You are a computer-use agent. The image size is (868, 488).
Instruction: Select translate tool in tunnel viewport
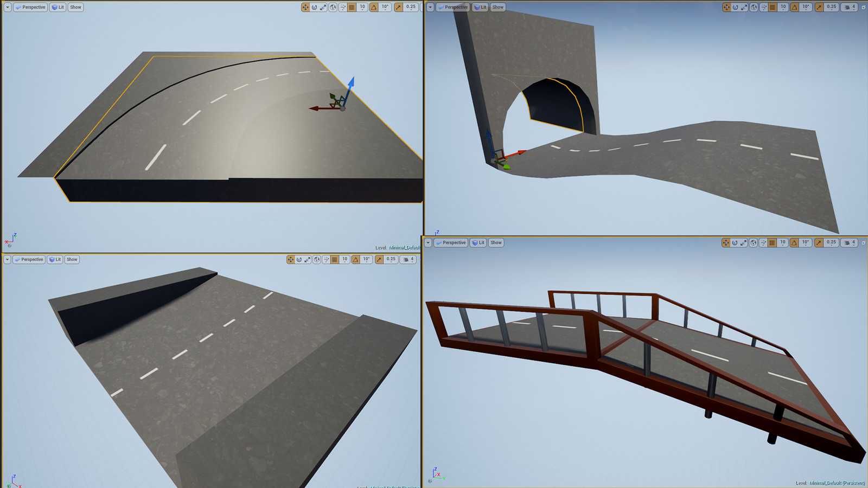(x=726, y=7)
